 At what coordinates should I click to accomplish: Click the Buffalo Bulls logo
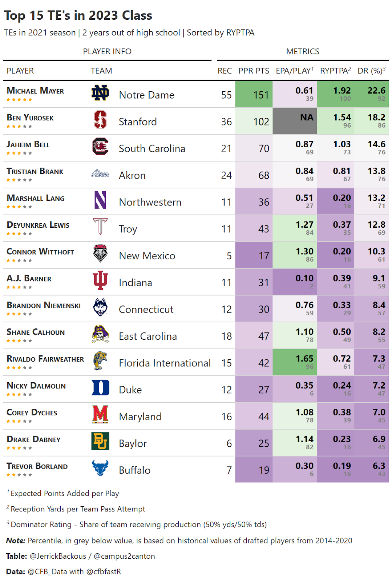pos(100,468)
